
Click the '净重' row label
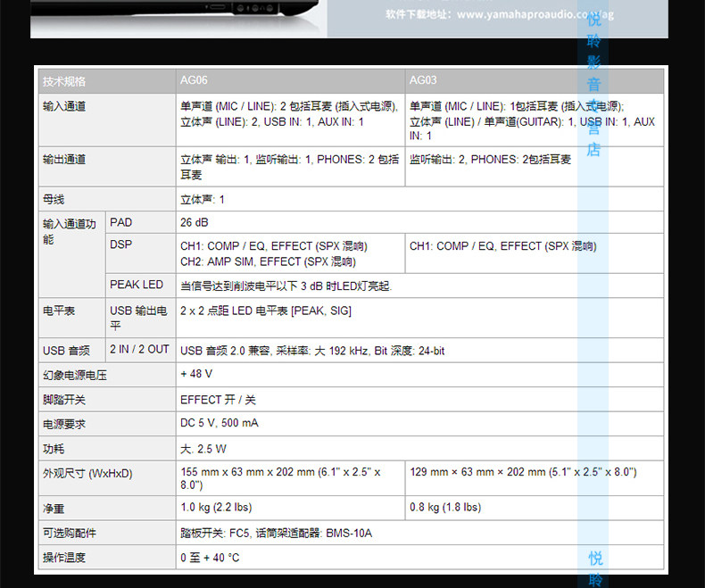point(54,509)
